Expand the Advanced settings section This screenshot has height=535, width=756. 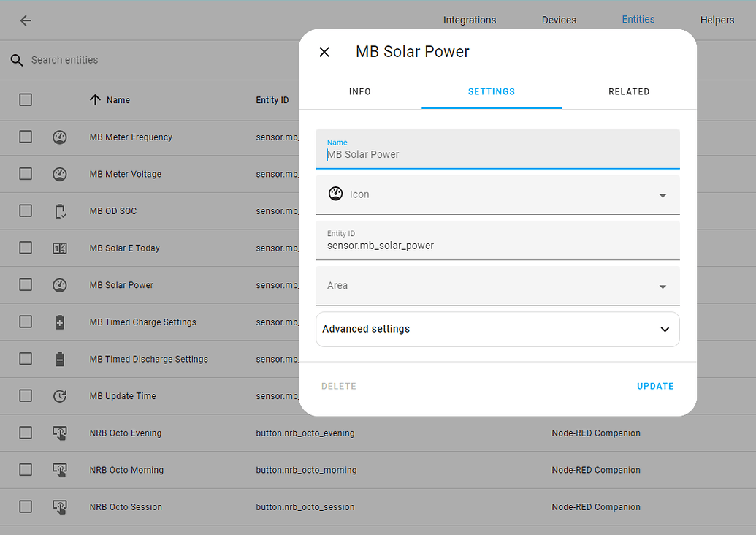pos(497,330)
